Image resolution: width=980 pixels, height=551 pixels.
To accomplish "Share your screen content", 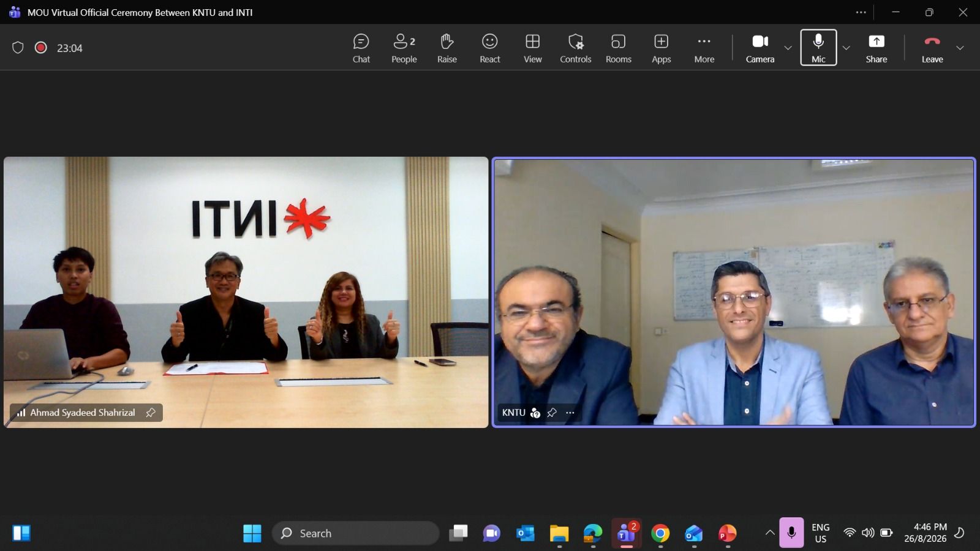I will tap(876, 48).
